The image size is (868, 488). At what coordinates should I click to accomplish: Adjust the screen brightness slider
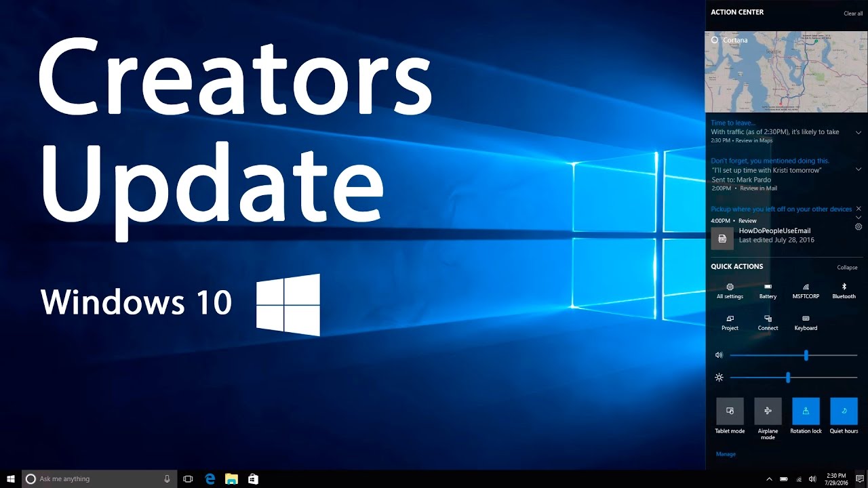click(787, 378)
